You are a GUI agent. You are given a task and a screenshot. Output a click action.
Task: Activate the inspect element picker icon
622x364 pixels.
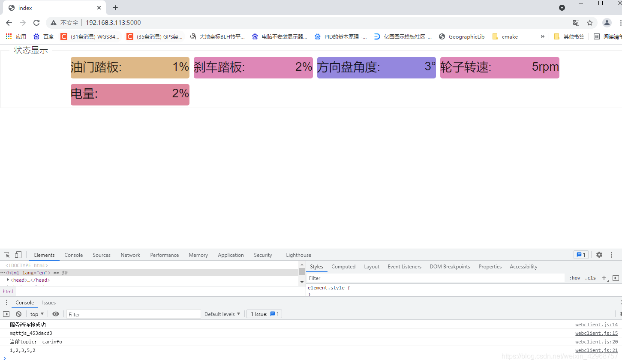[7, 255]
